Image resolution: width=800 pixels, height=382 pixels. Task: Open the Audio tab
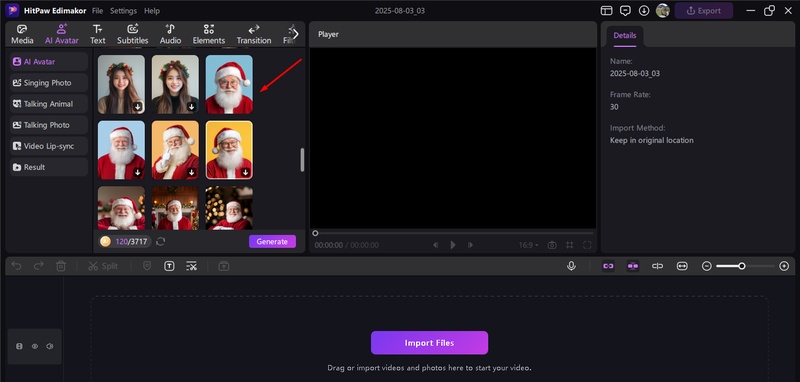(170, 35)
